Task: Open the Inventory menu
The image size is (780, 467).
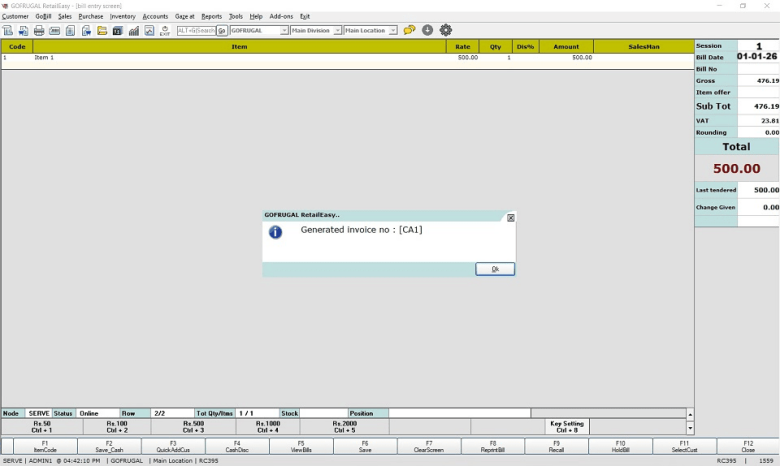Action: click(122, 16)
